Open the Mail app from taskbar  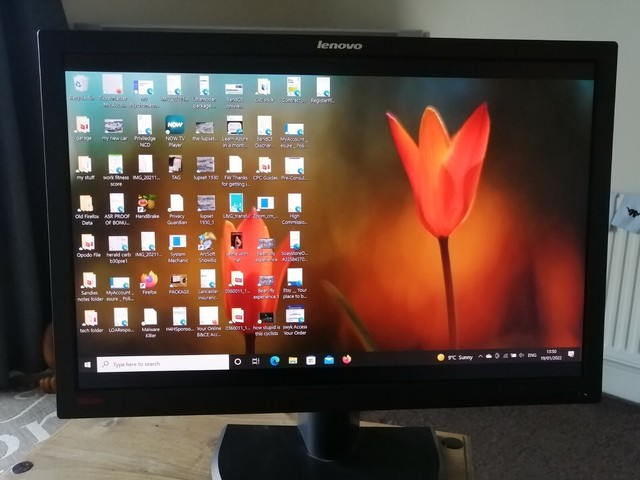point(329,360)
